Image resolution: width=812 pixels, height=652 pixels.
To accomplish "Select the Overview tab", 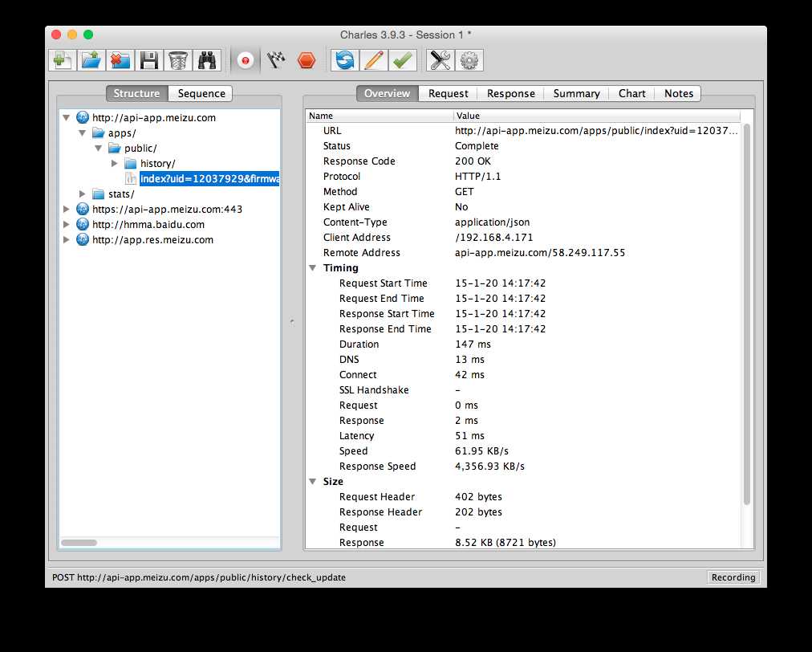I will point(387,93).
